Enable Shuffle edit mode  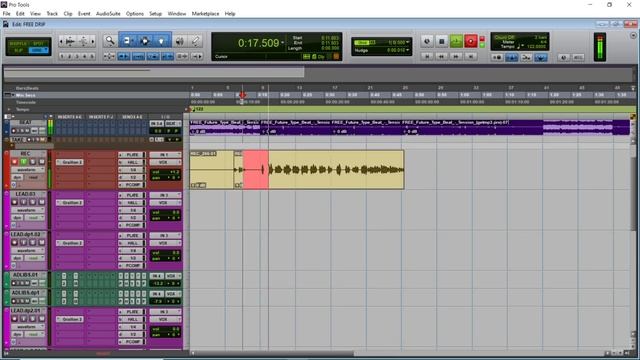(x=19, y=43)
